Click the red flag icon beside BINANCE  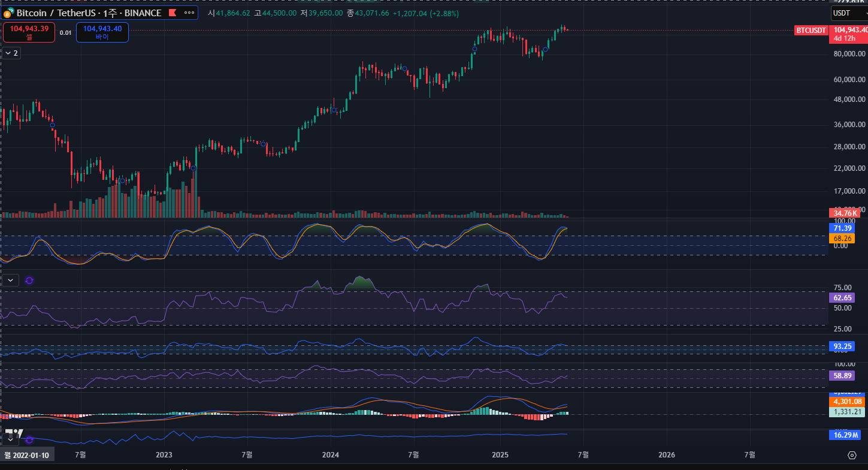click(171, 13)
